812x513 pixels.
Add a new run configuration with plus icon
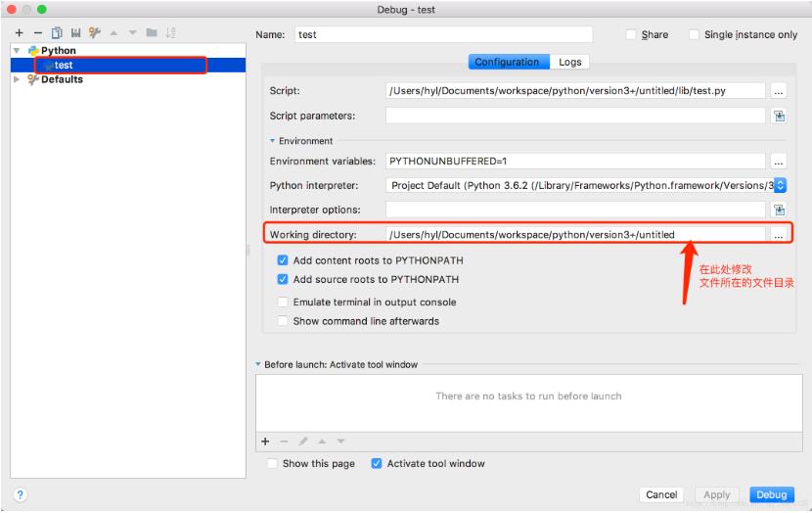[19, 33]
